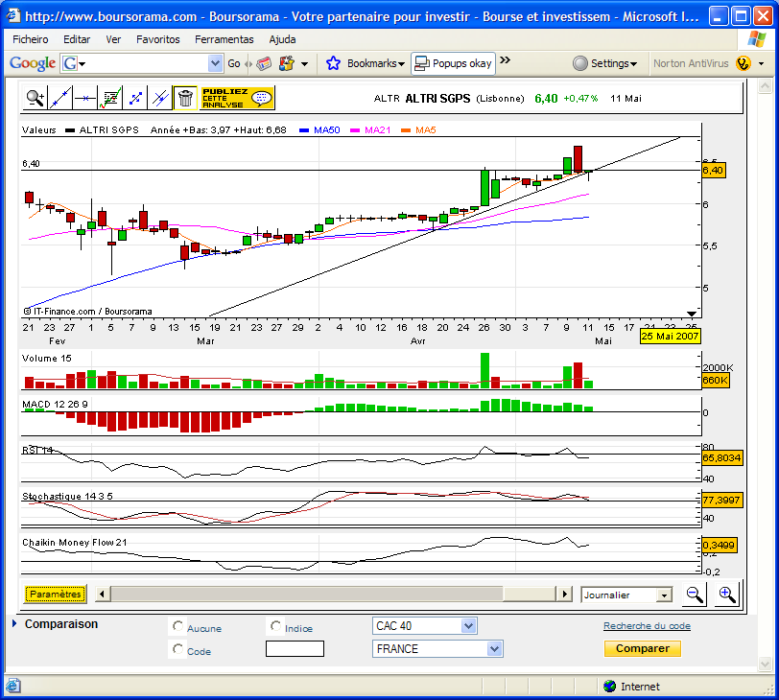Select the Code radio button
This screenshot has height=700, width=779.
click(x=177, y=649)
